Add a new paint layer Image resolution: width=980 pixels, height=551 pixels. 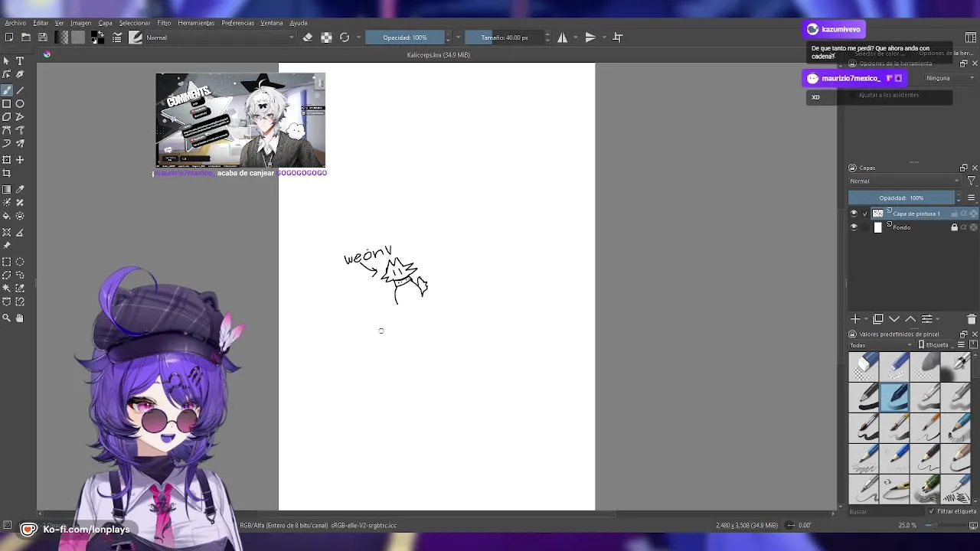coord(854,319)
